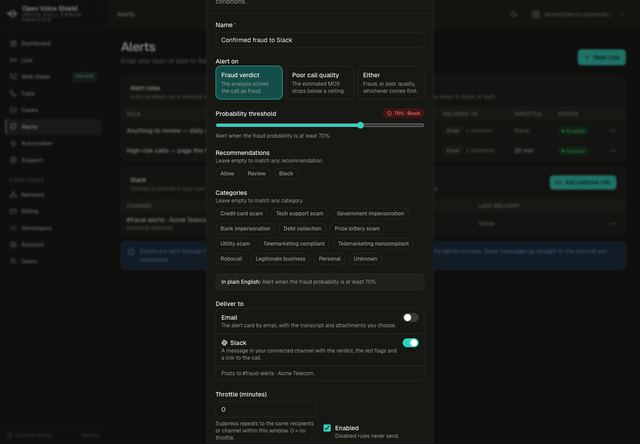The image size is (640, 444).
Task: Click the Network sidebar icon
Action: tap(13, 195)
